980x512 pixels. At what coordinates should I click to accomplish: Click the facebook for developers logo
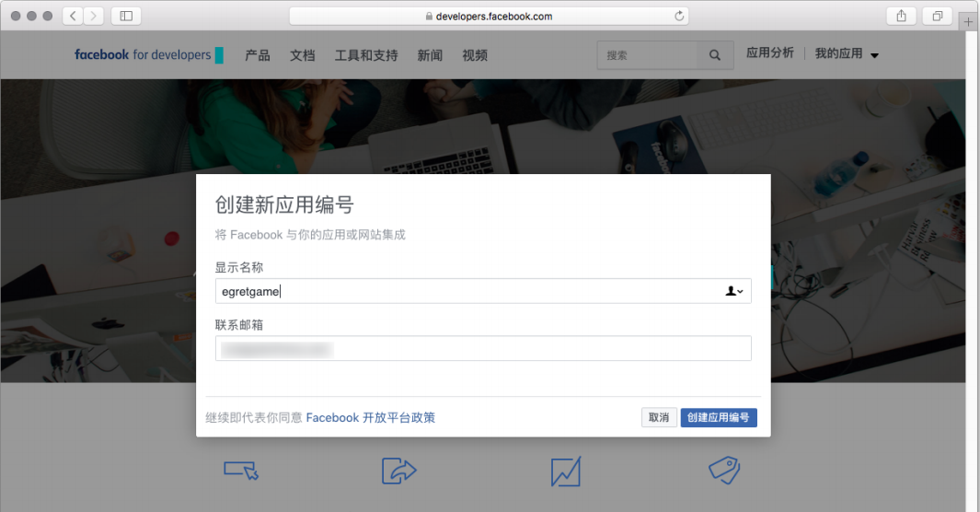[x=149, y=55]
